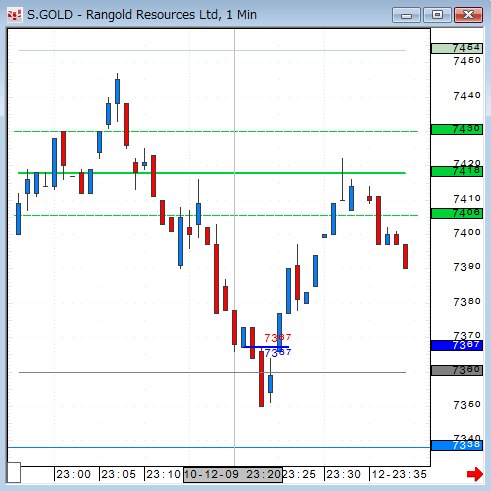
Task: Minimize the S.GOLD chart window
Action: click(406, 15)
